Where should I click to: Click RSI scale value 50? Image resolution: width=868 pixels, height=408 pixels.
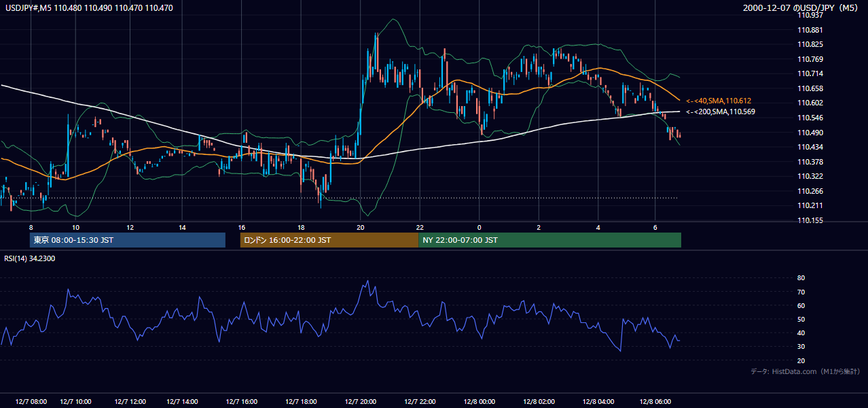pos(801,319)
